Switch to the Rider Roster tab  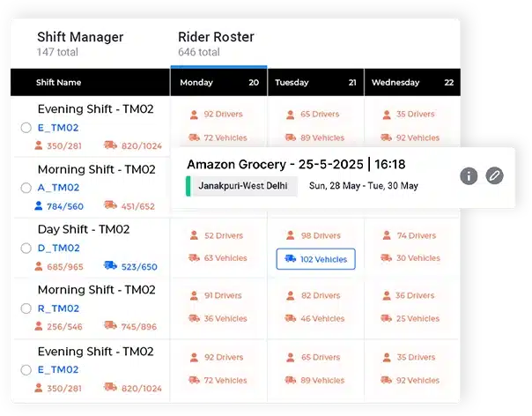point(216,43)
